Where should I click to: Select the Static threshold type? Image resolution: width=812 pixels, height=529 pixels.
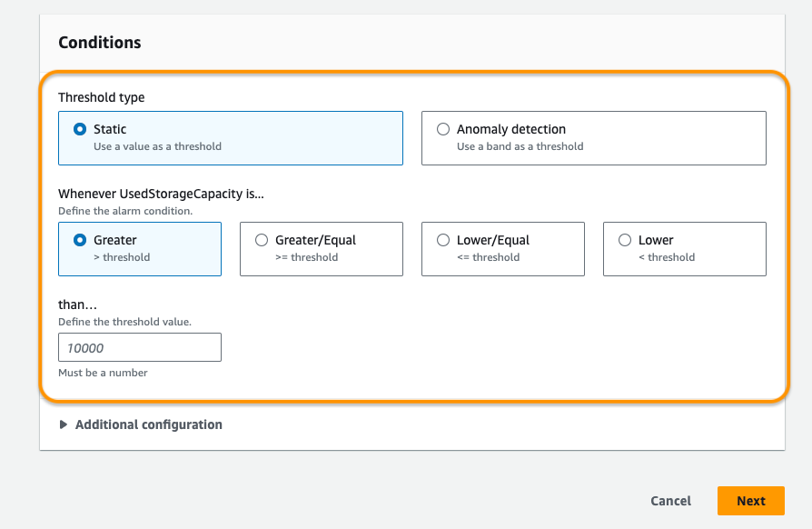(231, 138)
